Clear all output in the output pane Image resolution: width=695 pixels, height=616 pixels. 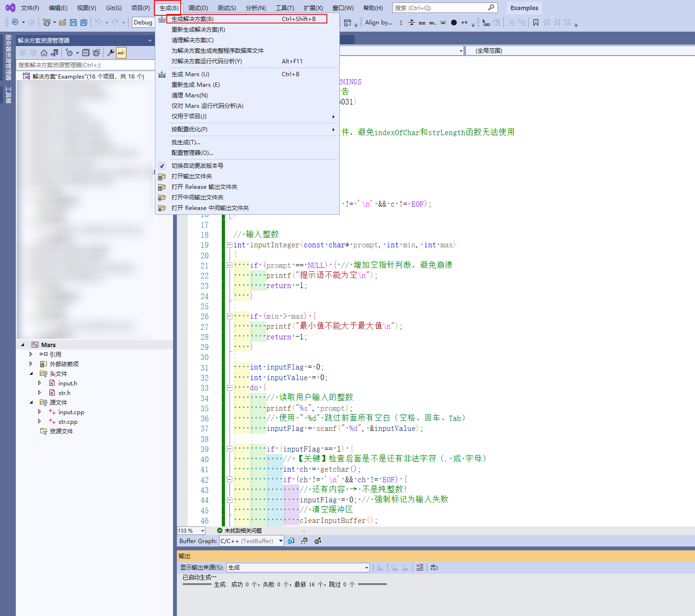coord(420,567)
